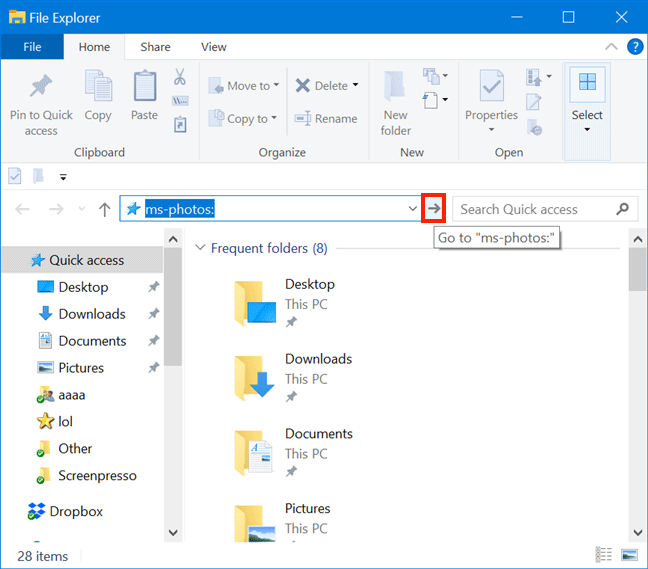The image size is (648, 569).
Task: Click the Copy ribbon button
Action: [x=98, y=96]
